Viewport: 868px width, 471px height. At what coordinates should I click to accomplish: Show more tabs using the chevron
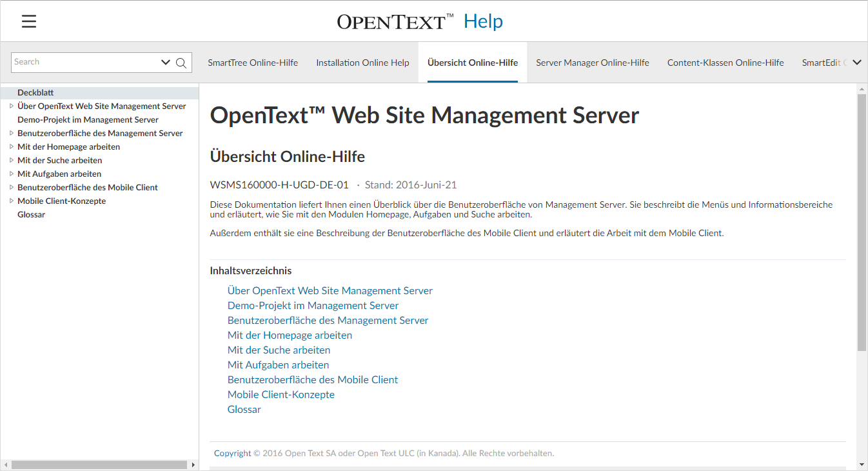(856, 63)
